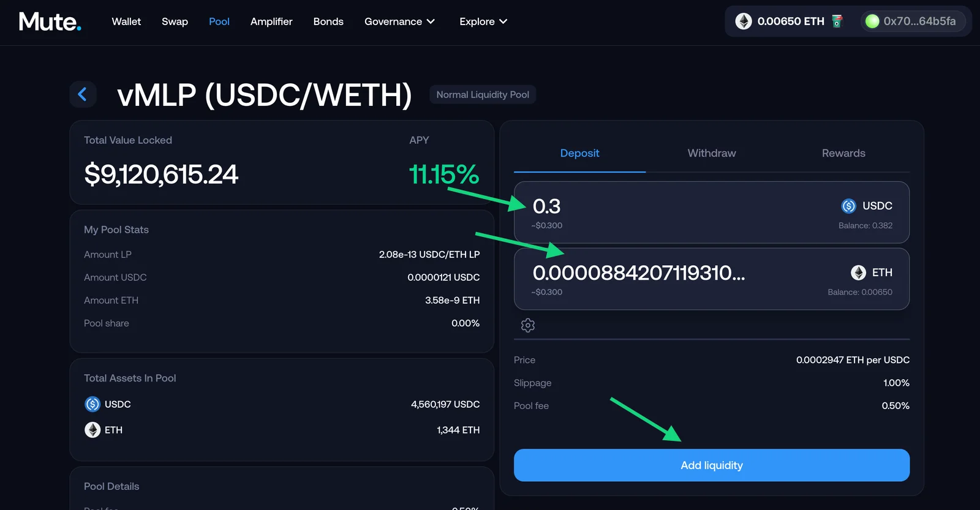Click the green wallet avatar circle
Image resolution: width=980 pixels, height=510 pixels.
coord(872,21)
